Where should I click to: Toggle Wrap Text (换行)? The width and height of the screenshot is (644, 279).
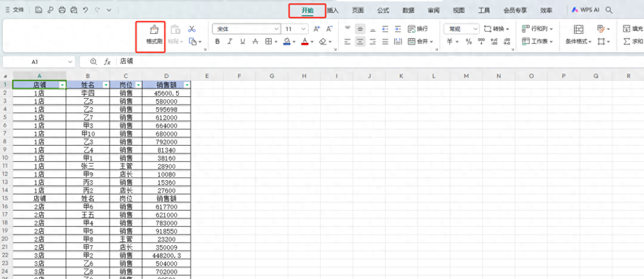pyautogui.click(x=418, y=29)
